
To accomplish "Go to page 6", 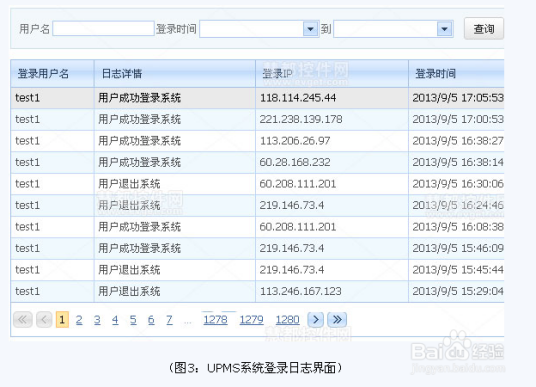I will (x=151, y=320).
